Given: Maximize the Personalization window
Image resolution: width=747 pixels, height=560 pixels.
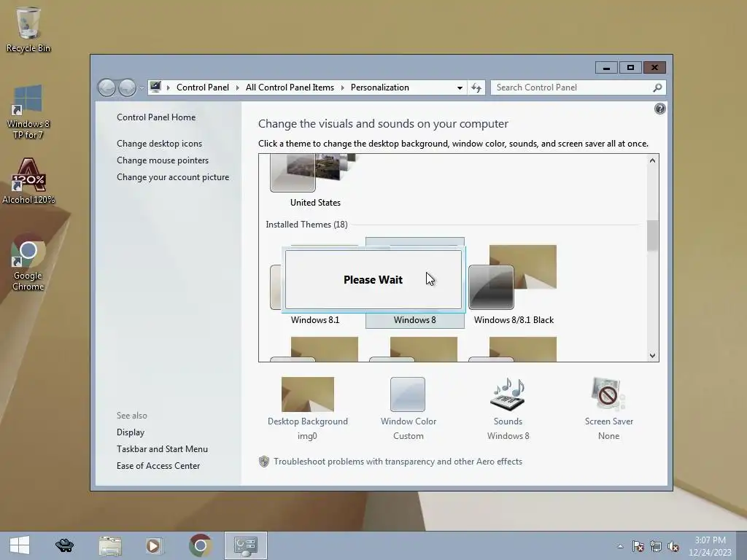Looking at the screenshot, I should point(630,68).
